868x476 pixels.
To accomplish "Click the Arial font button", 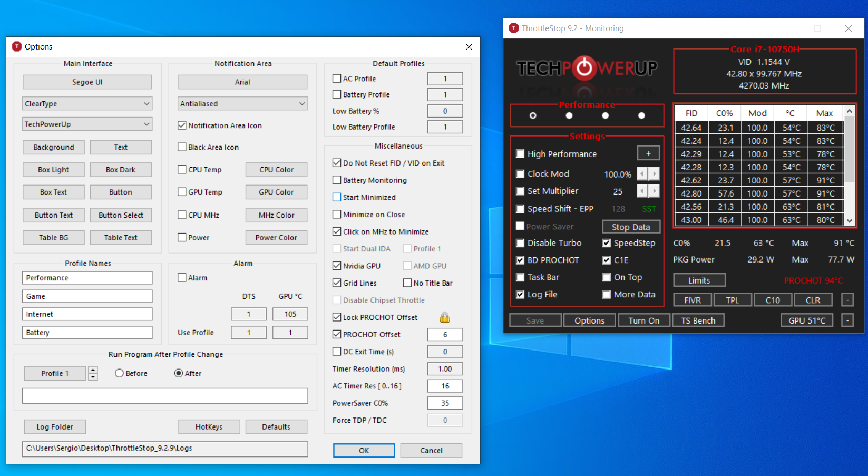I will pos(242,82).
